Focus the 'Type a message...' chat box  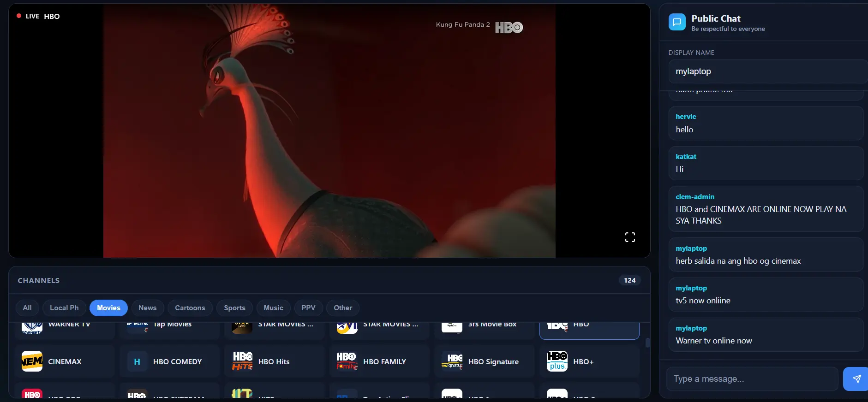click(x=752, y=379)
